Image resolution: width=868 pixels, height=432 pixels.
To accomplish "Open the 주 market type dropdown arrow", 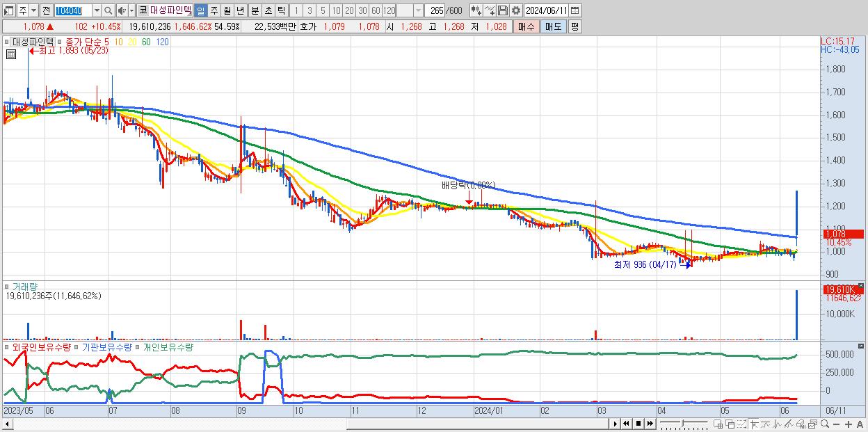I will click(35, 10).
